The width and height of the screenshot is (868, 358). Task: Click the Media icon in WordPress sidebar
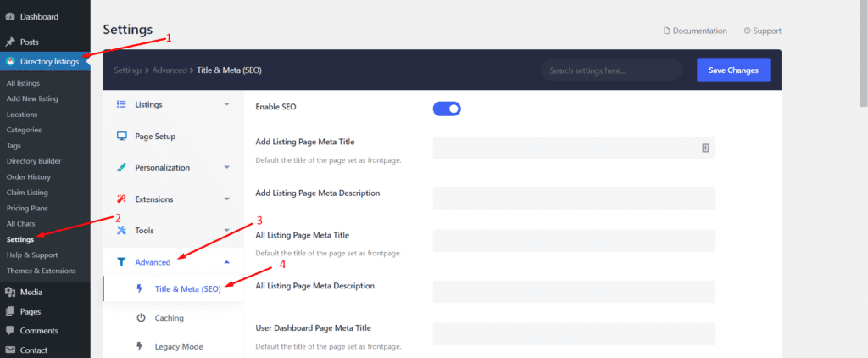[x=10, y=292]
